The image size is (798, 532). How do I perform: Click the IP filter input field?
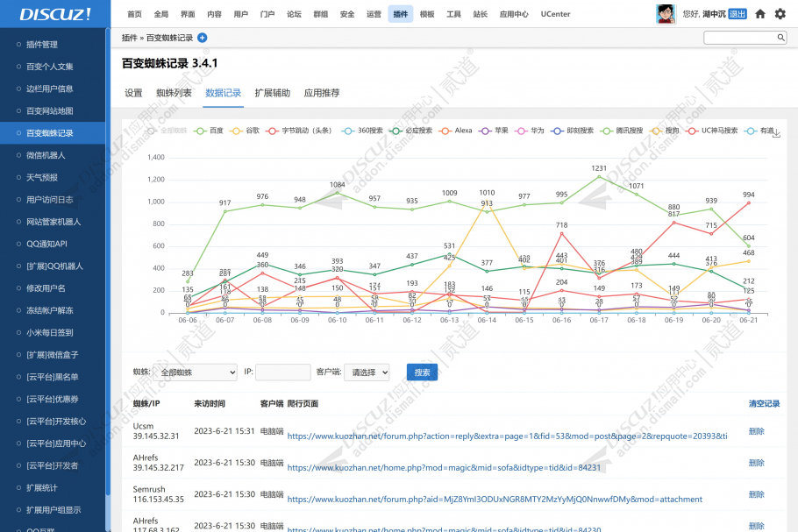[283, 372]
